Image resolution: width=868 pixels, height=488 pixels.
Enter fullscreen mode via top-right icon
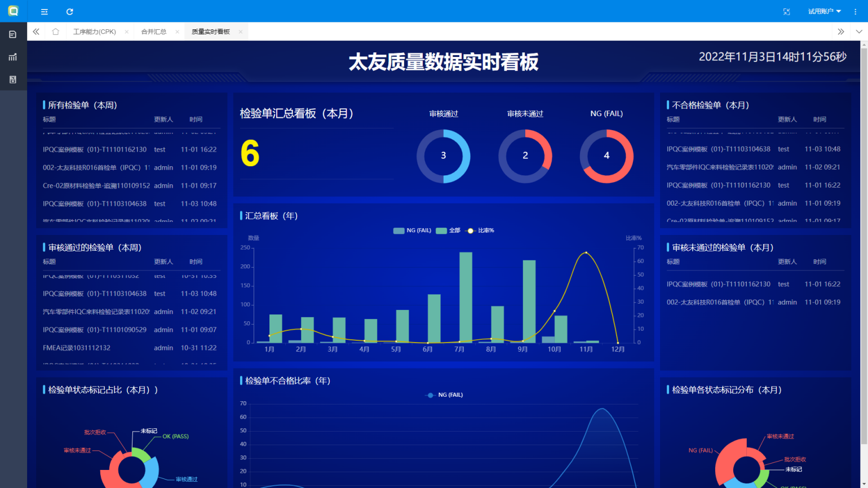click(x=787, y=11)
